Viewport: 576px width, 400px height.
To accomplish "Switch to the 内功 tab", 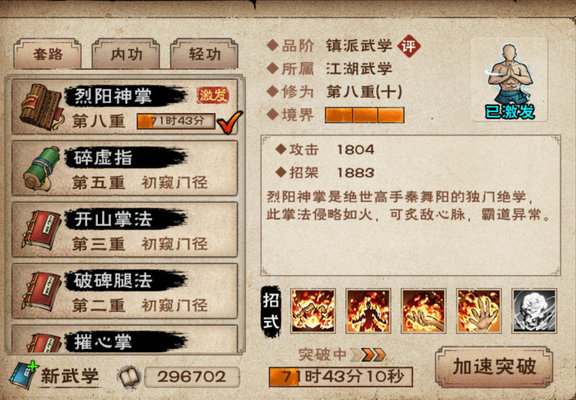I will point(126,54).
